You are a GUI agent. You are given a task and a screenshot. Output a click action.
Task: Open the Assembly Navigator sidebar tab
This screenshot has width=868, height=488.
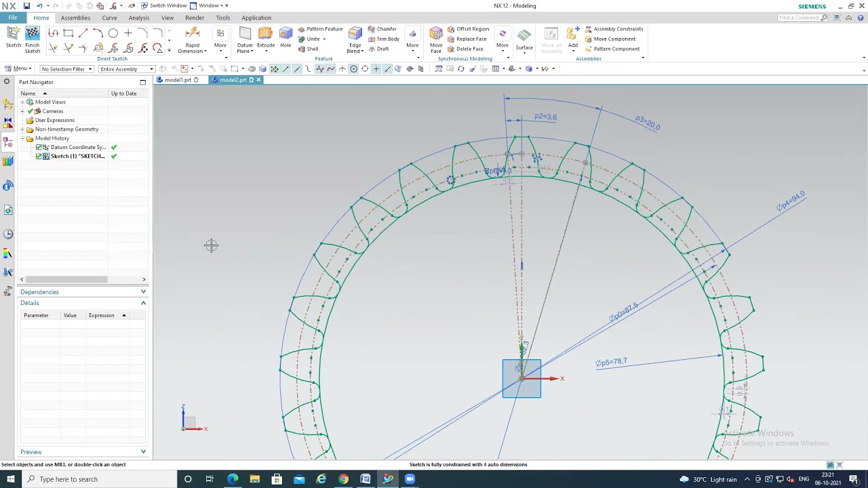(8, 104)
